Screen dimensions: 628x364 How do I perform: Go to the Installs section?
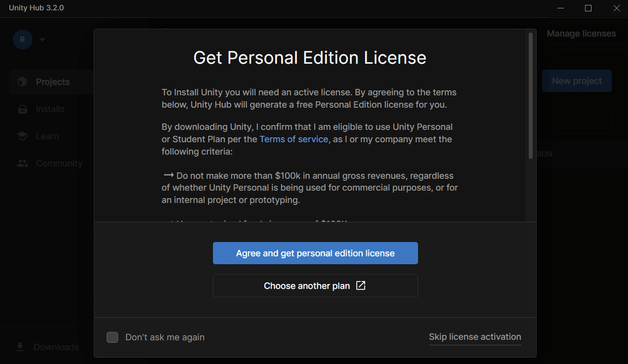(x=50, y=109)
